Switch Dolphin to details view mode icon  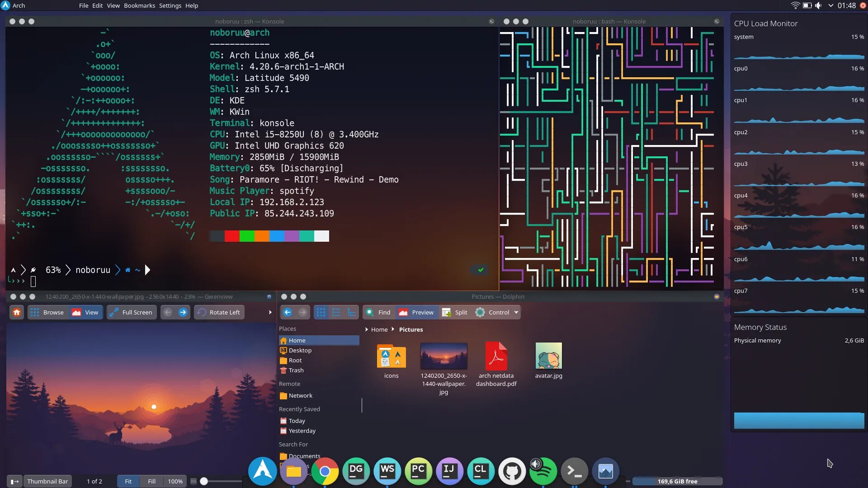point(352,312)
